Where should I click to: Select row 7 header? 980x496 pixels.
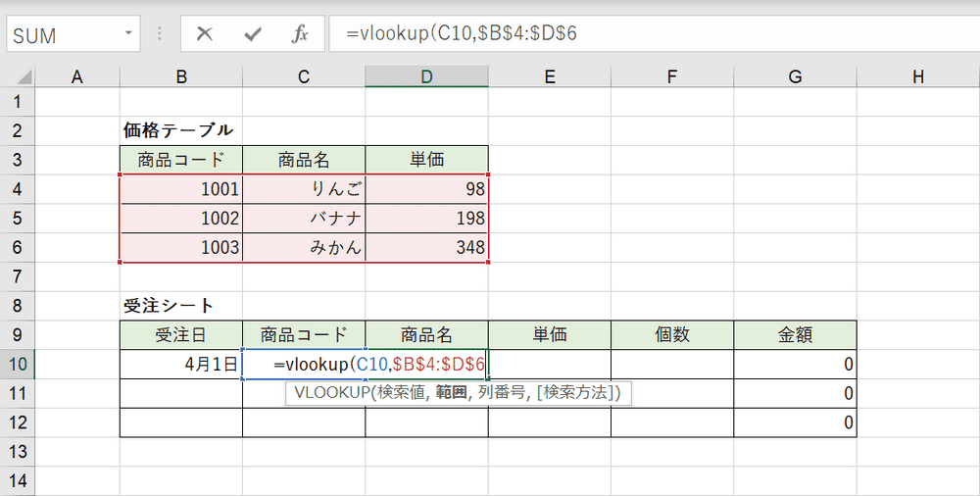(x=18, y=276)
